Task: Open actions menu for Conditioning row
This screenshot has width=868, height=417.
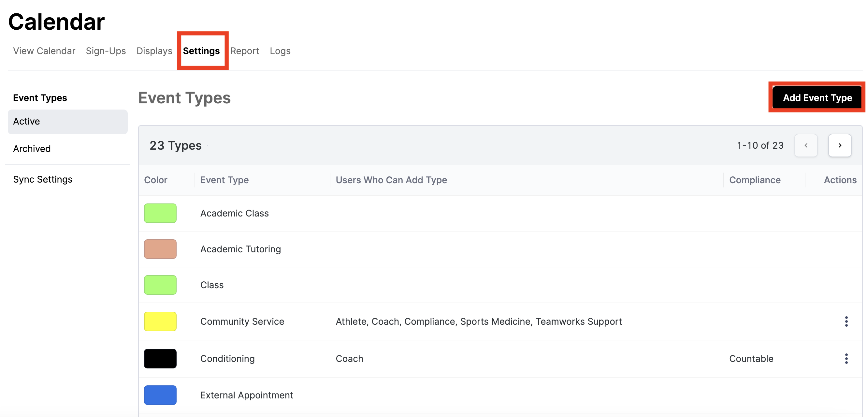Action: (846, 358)
